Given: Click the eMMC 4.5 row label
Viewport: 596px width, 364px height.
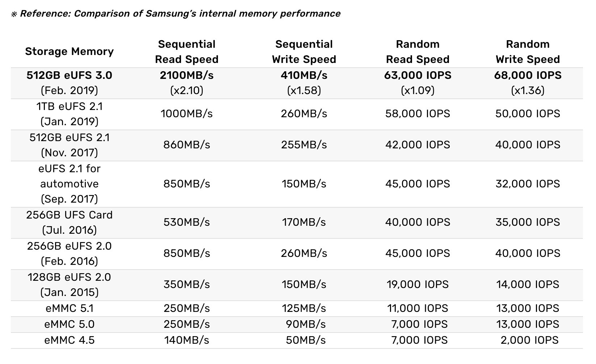Looking at the screenshot, I should pyautogui.click(x=69, y=340).
